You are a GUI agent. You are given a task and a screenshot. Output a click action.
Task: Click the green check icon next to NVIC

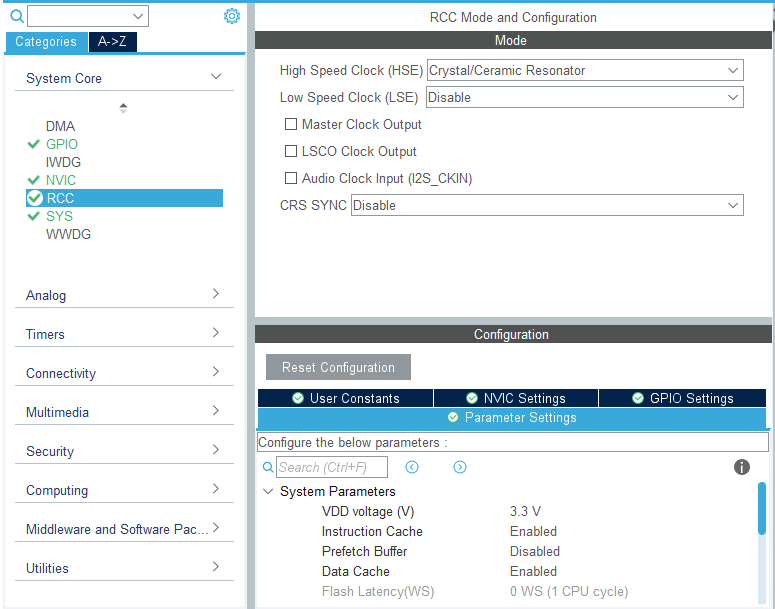33,180
